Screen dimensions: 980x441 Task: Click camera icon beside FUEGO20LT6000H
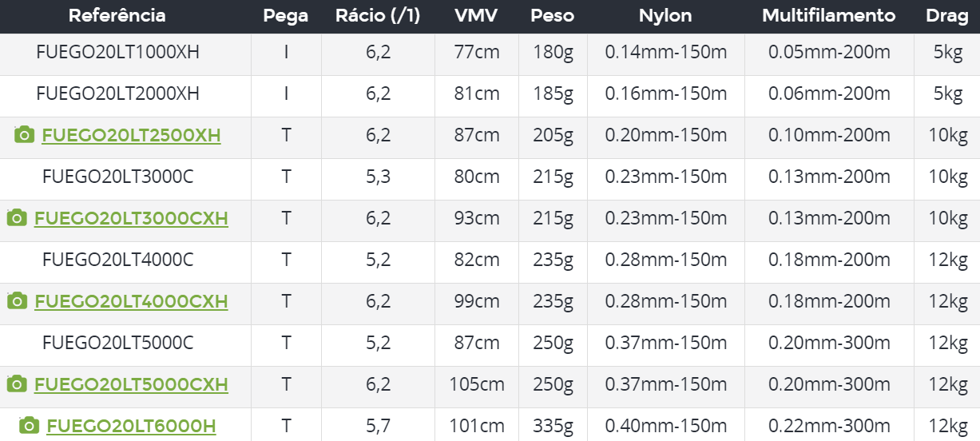(x=29, y=426)
